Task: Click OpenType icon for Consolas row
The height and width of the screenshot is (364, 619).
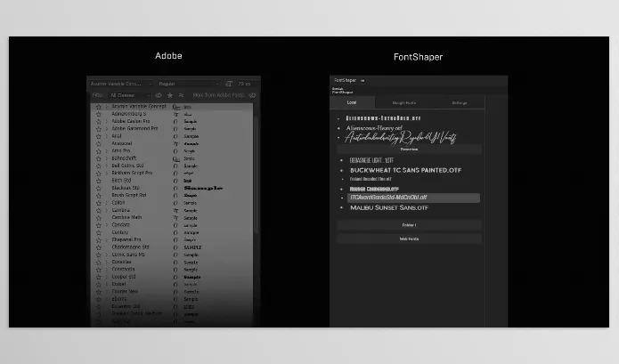Action: 175,263
